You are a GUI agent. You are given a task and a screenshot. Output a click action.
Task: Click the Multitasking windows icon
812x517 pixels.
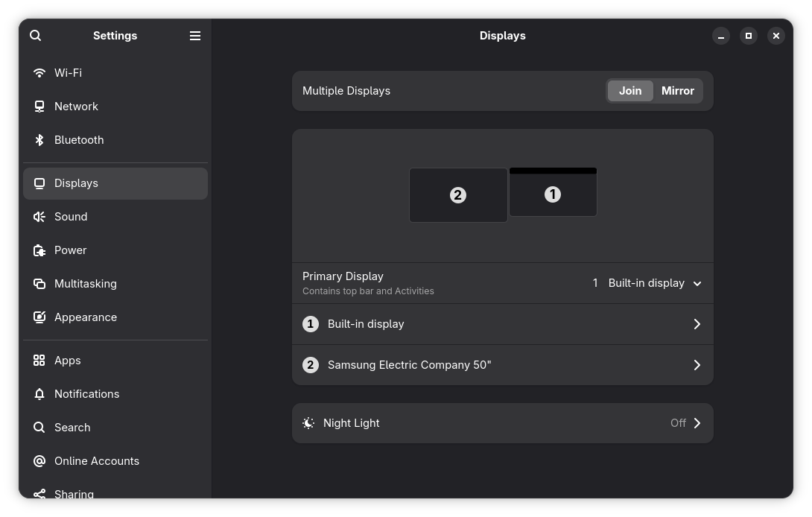(39, 284)
